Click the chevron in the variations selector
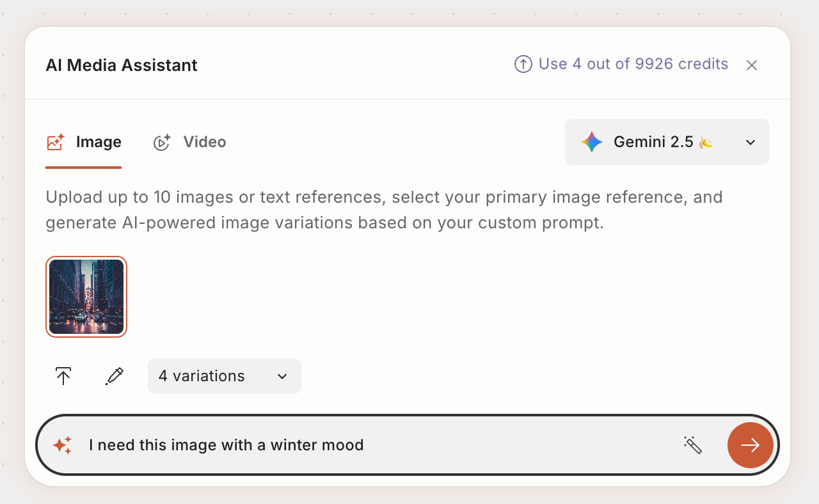The image size is (819, 504). point(282,376)
